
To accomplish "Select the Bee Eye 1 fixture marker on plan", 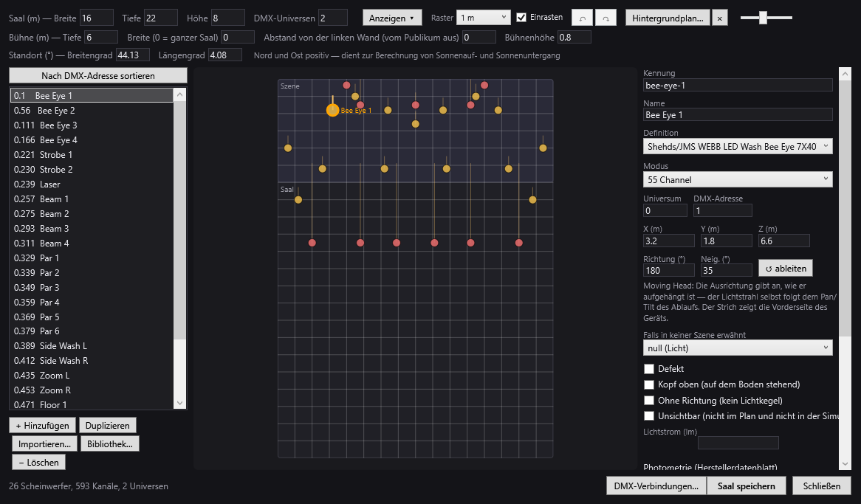I will (333, 111).
